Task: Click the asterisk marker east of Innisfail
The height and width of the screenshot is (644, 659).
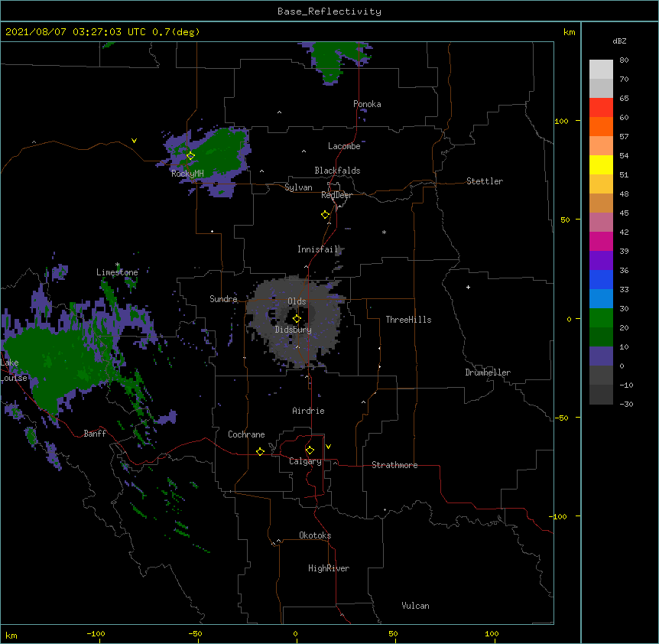Action: 384,232
